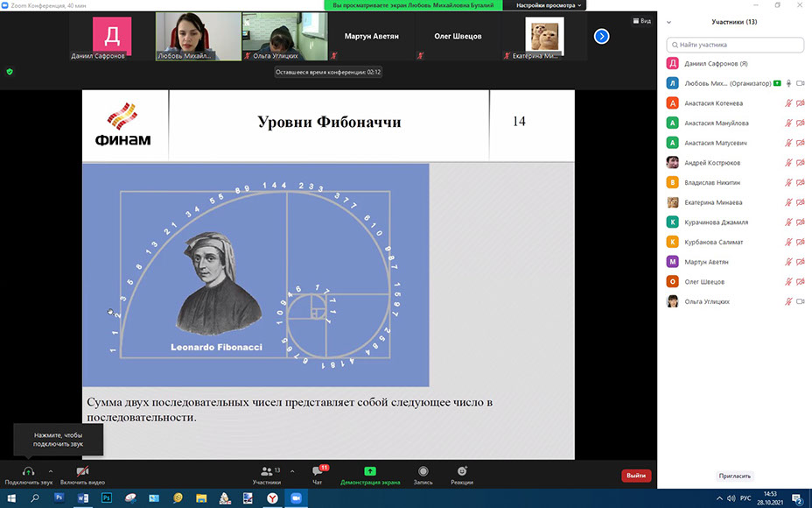Click the Пригласить invite button
Viewport: 812px width, 508px height.
(x=735, y=476)
